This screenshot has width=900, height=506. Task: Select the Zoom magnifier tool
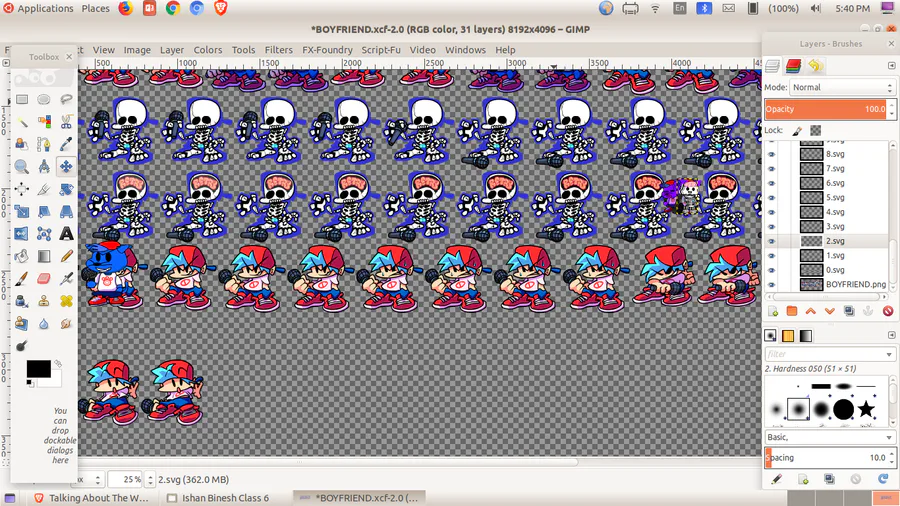pyautogui.click(x=22, y=166)
